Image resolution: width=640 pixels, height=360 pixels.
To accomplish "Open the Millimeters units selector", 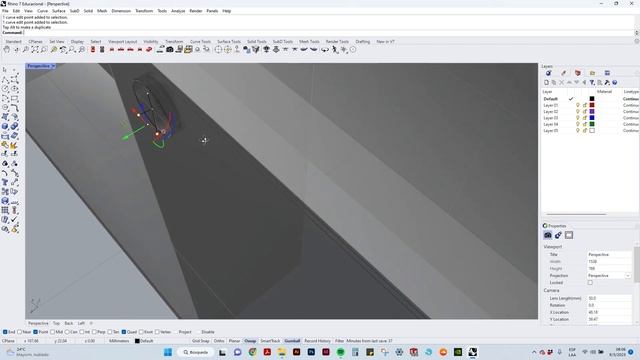I will (x=119, y=341).
